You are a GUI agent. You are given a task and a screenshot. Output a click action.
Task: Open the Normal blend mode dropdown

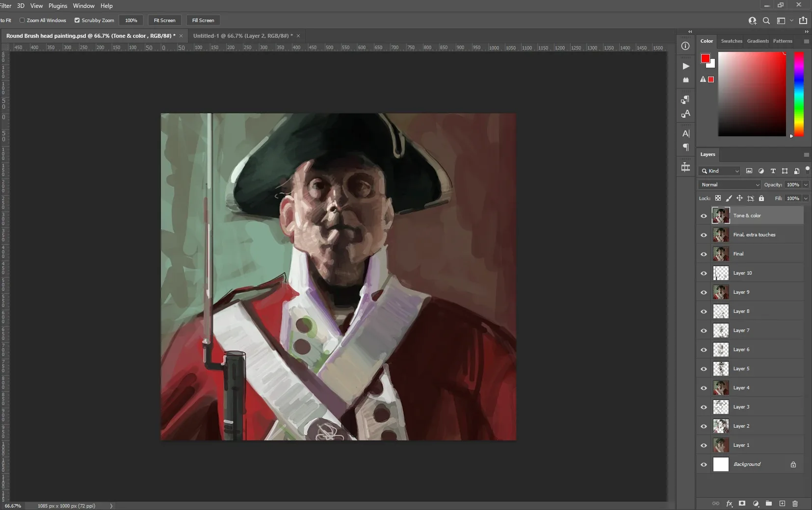(x=729, y=185)
